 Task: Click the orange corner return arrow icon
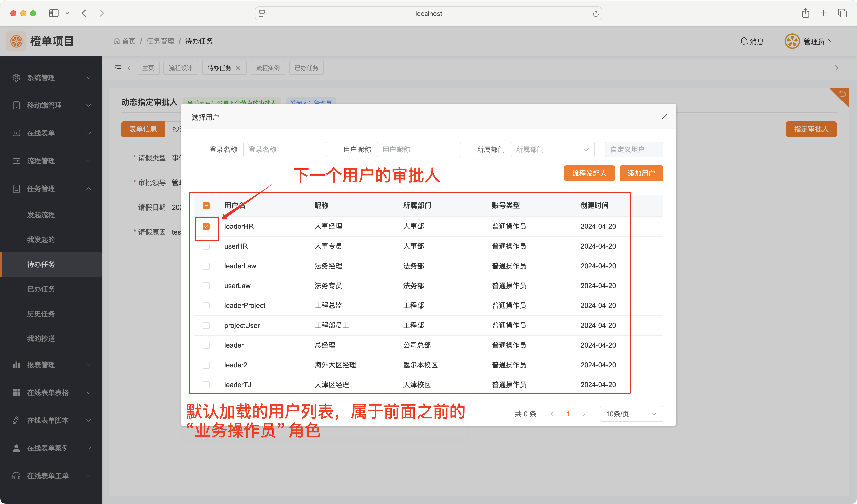tap(842, 94)
